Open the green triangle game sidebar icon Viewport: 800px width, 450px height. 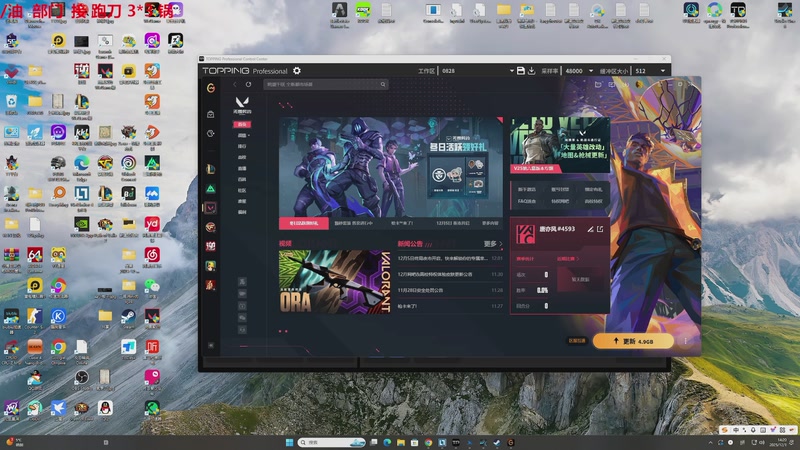click(211, 189)
